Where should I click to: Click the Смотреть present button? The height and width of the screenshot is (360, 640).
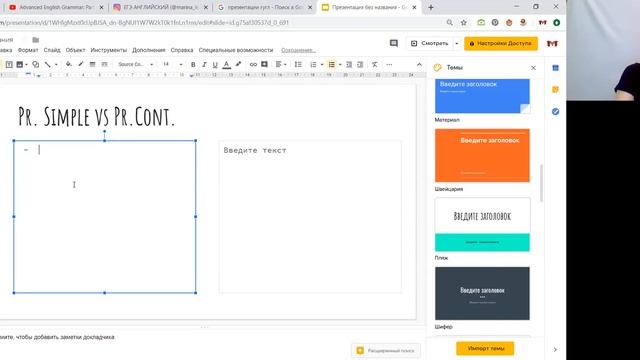(429, 43)
